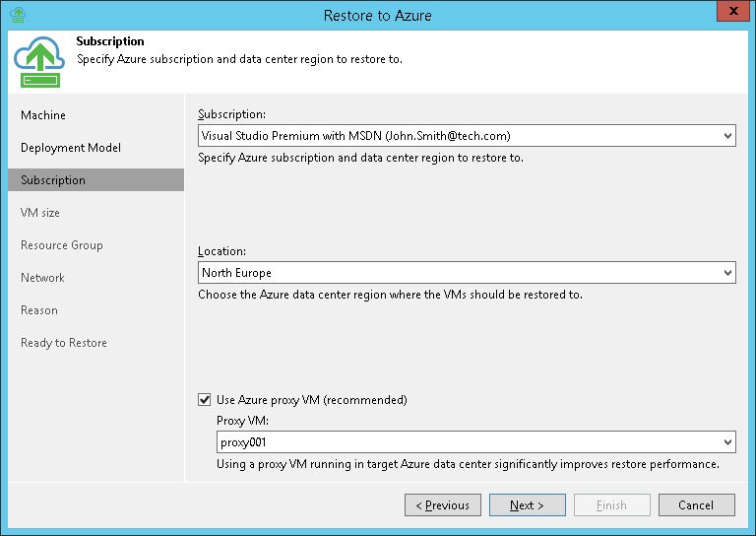Toggle the Use Azure proxy VM checkbox
756x536 pixels.
point(205,400)
